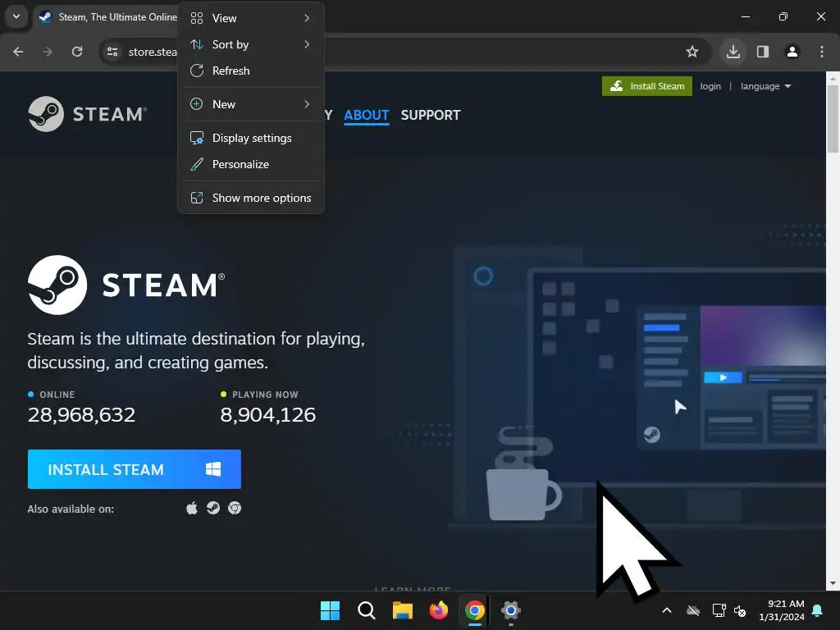The height and width of the screenshot is (630, 840).
Task: Open File Explorer from the taskbar
Action: (x=402, y=610)
